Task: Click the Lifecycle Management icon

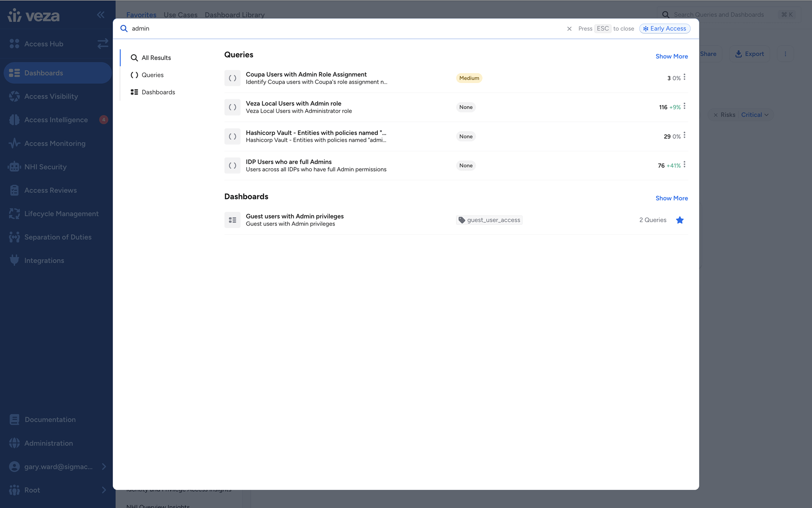Action: (x=14, y=214)
